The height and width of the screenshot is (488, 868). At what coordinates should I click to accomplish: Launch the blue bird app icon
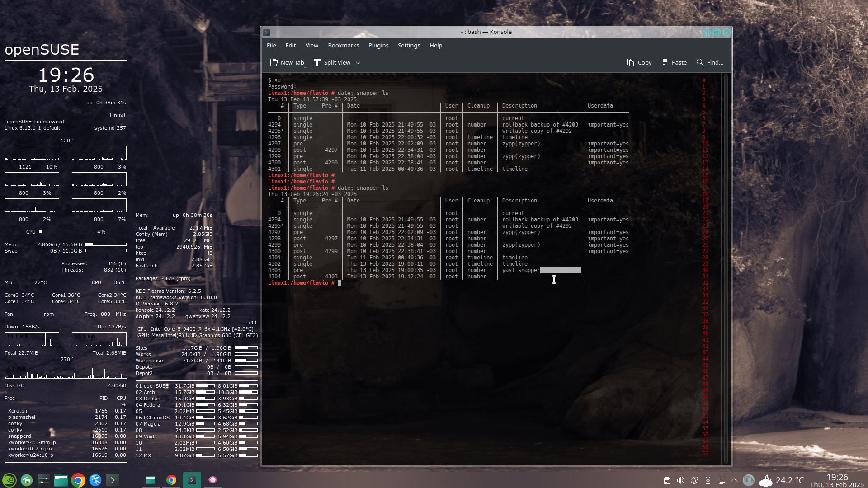pyautogui.click(x=95, y=480)
